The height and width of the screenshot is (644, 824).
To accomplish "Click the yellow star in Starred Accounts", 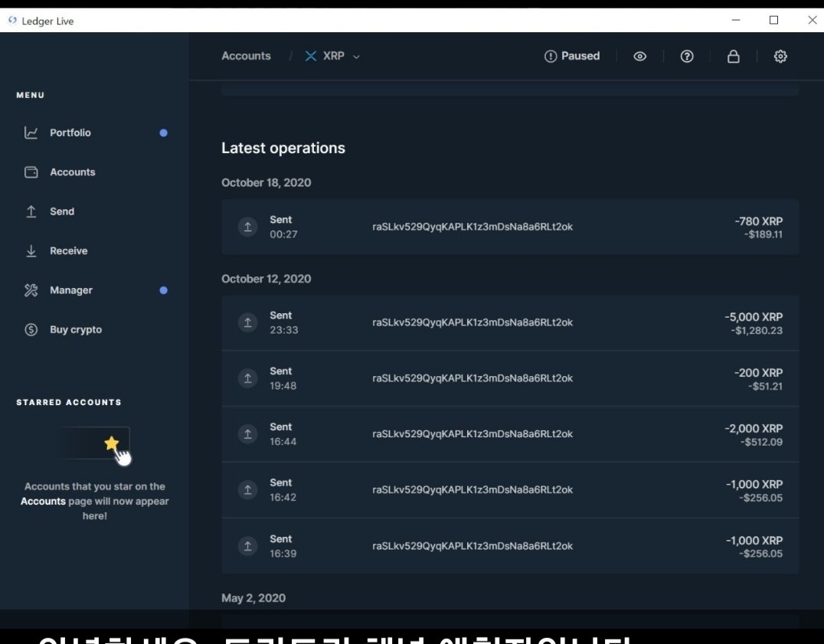I will click(x=111, y=443).
